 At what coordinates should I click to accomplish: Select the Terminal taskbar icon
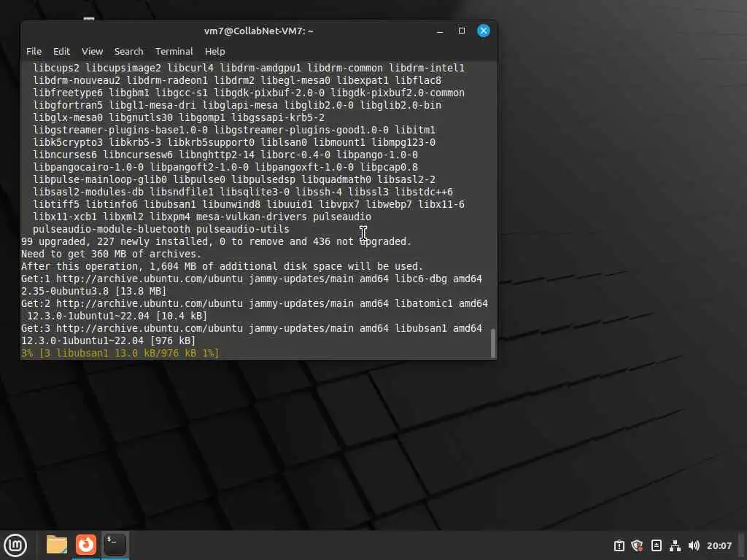[x=115, y=545]
